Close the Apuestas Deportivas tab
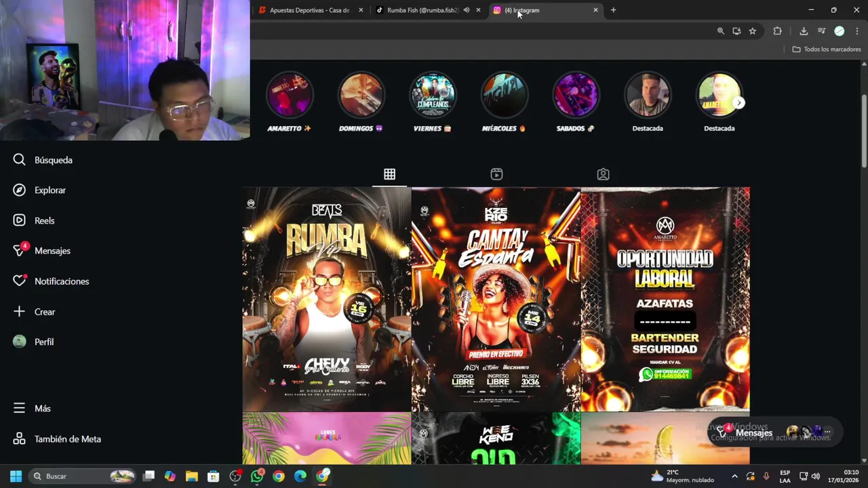Viewport: 868px width, 488px height. pos(361,10)
